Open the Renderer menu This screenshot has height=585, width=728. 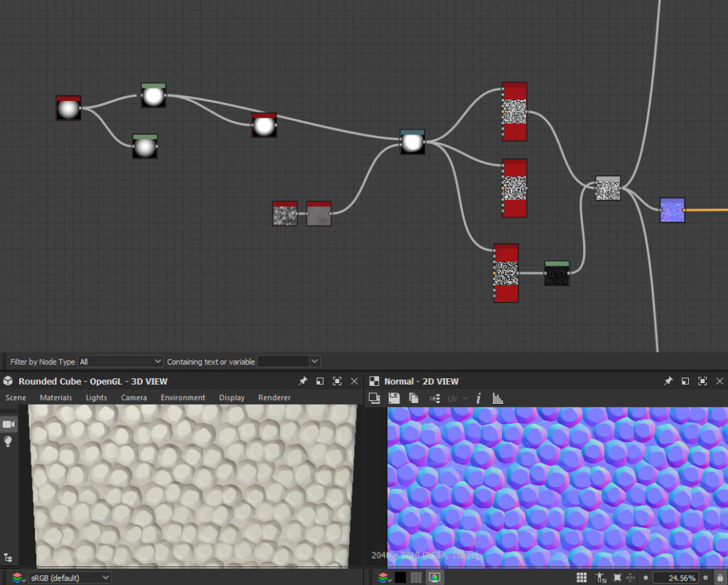[x=274, y=397]
